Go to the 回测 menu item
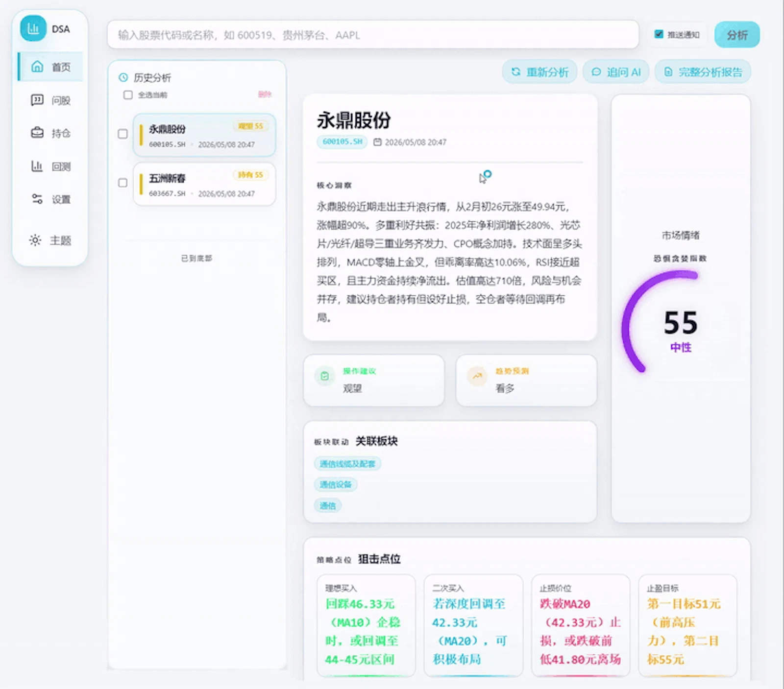 coord(50,166)
